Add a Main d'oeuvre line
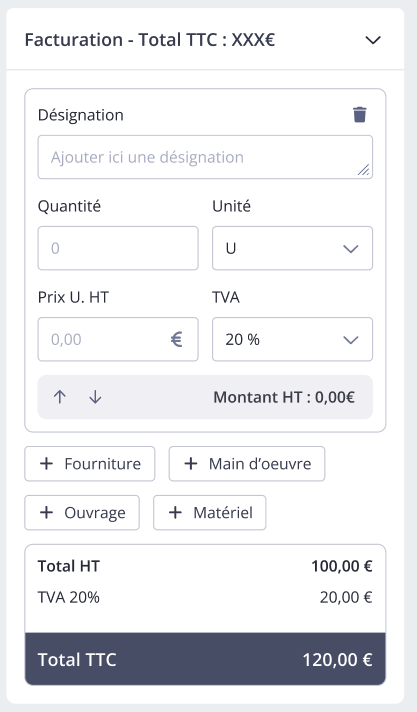Image resolution: width=417 pixels, height=712 pixels. (x=247, y=464)
